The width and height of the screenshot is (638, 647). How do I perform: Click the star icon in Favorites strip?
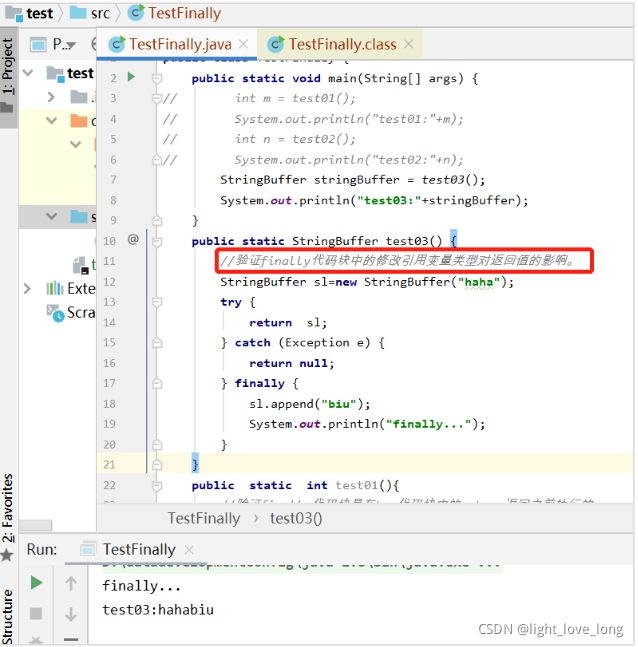7,555
